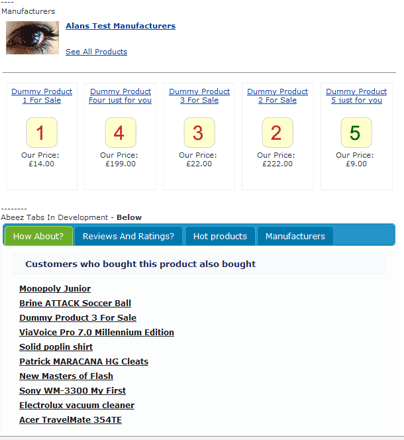Image resolution: width=404 pixels, height=440 pixels.
Task: Open the Monopoly Junior product link
Action: pos(55,289)
